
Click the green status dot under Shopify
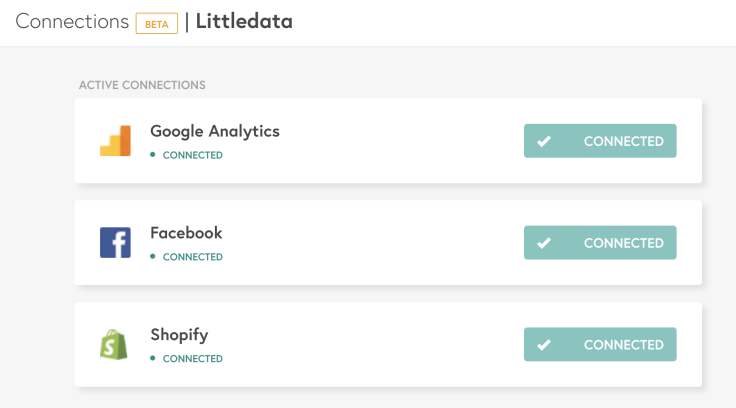[x=153, y=358]
